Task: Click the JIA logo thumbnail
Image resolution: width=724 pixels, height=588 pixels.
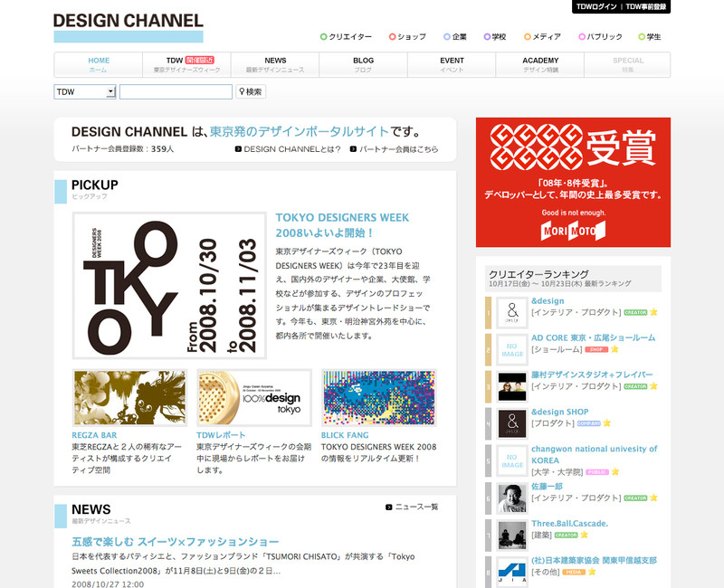Action: [512, 573]
